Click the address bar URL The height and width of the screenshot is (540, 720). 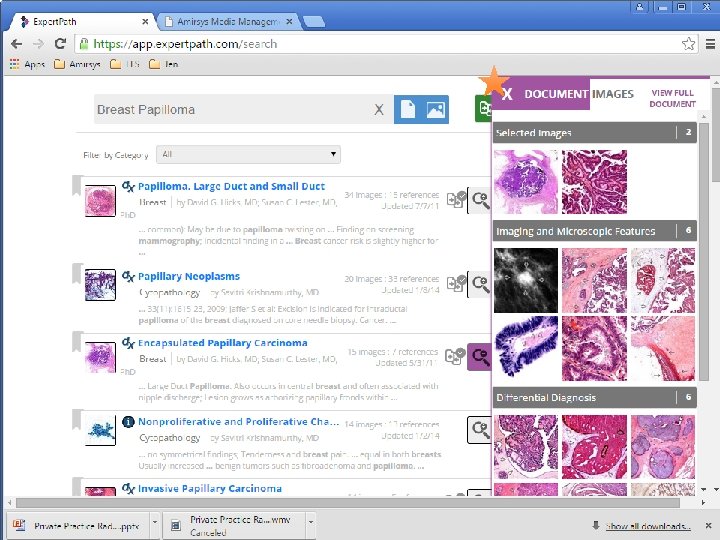click(185, 44)
